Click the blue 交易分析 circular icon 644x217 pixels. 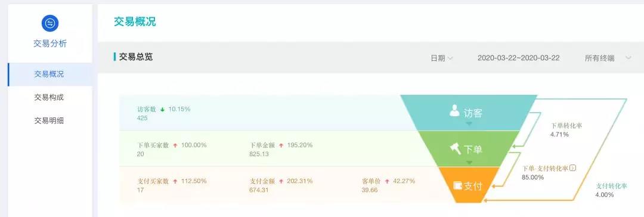[x=50, y=23]
